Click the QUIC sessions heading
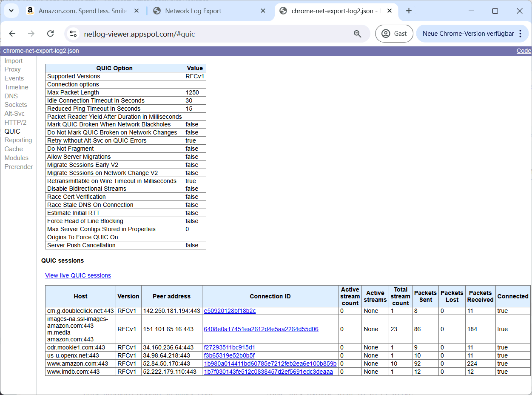The width and height of the screenshot is (532, 395). [63, 260]
